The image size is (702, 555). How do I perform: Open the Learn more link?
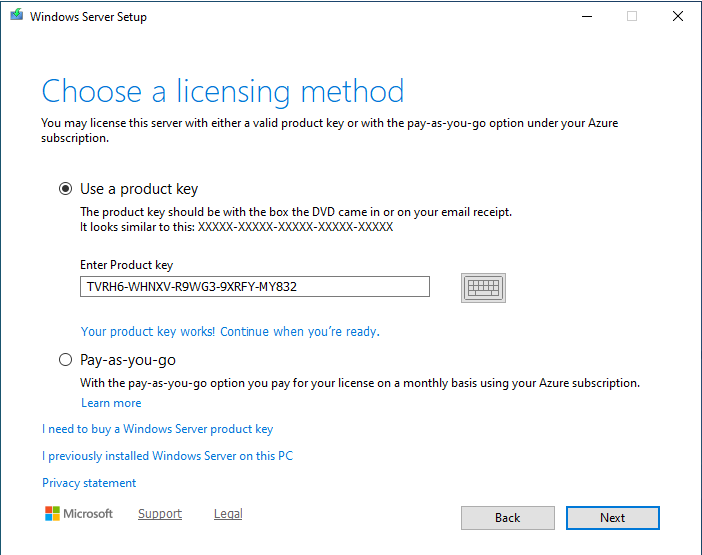click(111, 403)
